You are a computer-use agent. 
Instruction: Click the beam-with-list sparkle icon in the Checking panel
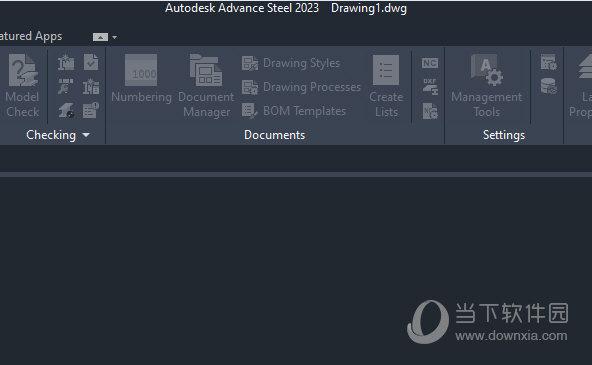tap(91, 86)
